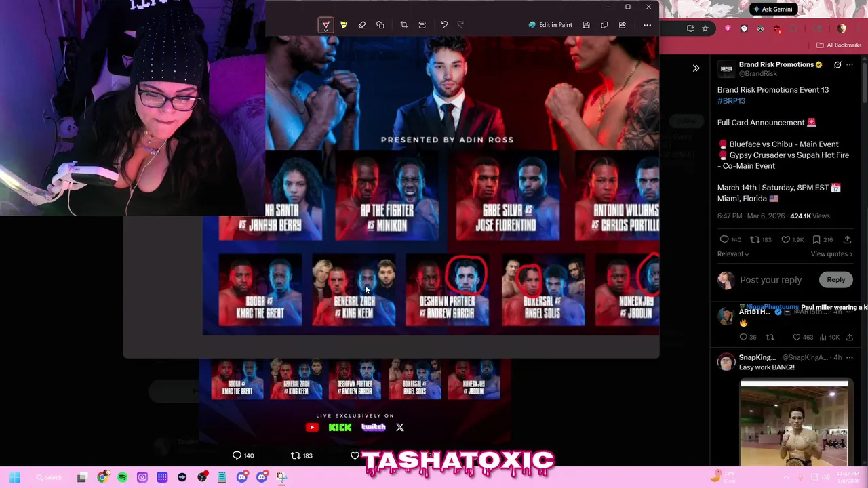
Task: Undo the last markup
Action: coord(444,25)
